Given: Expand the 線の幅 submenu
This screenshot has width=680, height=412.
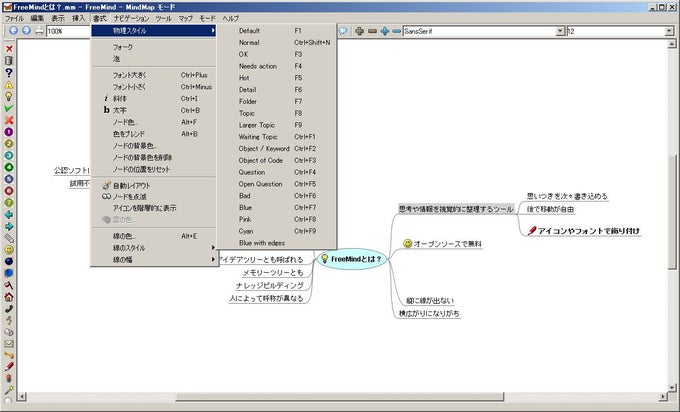Looking at the screenshot, I should tap(154, 259).
